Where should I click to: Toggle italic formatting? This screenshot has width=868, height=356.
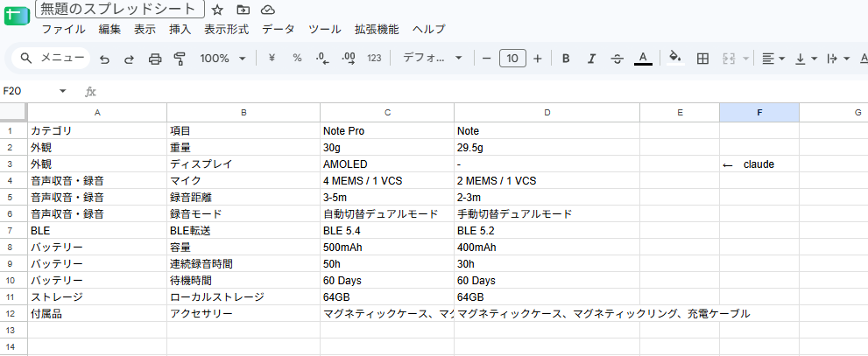[592, 59]
